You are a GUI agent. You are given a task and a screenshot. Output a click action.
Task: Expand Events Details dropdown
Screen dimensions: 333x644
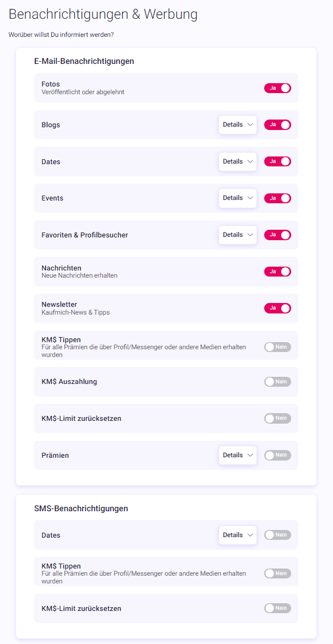point(238,198)
